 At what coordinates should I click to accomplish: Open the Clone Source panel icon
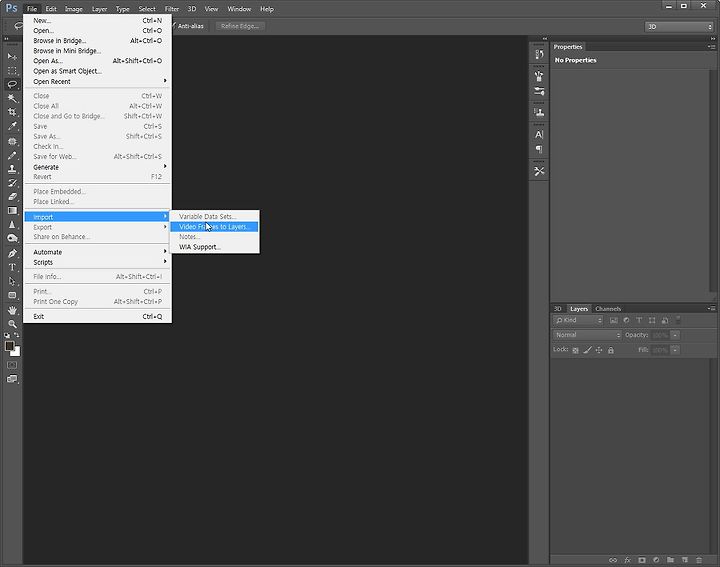(x=539, y=112)
